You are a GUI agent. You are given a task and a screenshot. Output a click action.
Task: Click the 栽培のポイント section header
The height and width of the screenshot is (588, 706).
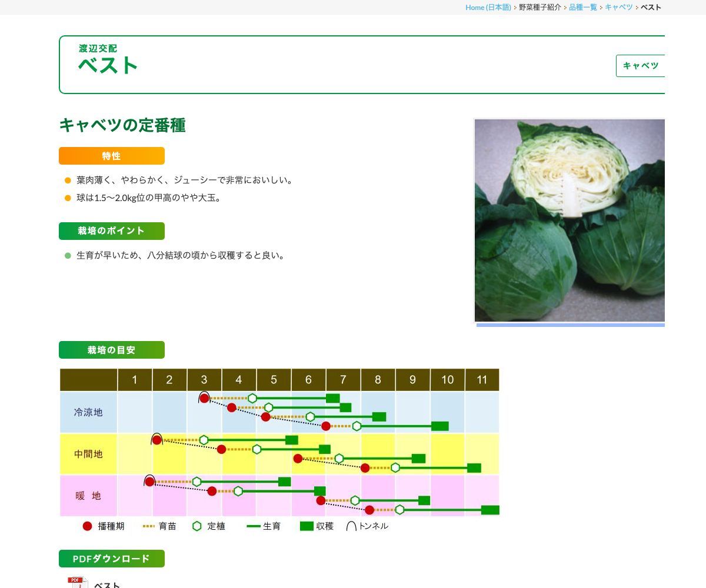coord(111,230)
